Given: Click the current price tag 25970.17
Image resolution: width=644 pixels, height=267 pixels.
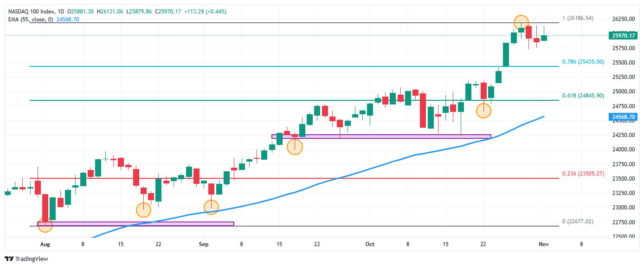Looking at the screenshot, I should [623, 35].
